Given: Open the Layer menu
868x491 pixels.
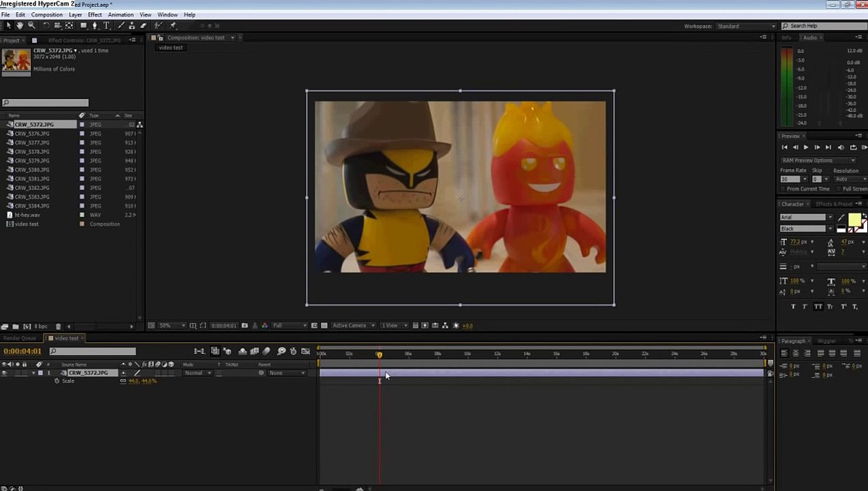Looking at the screenshot, I should pos(75,14).
